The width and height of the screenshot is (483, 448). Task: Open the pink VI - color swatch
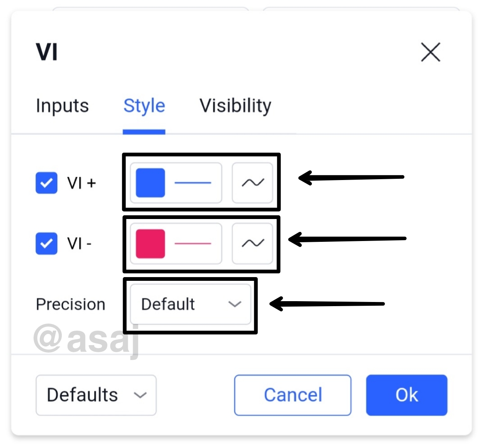click(150, 243)
